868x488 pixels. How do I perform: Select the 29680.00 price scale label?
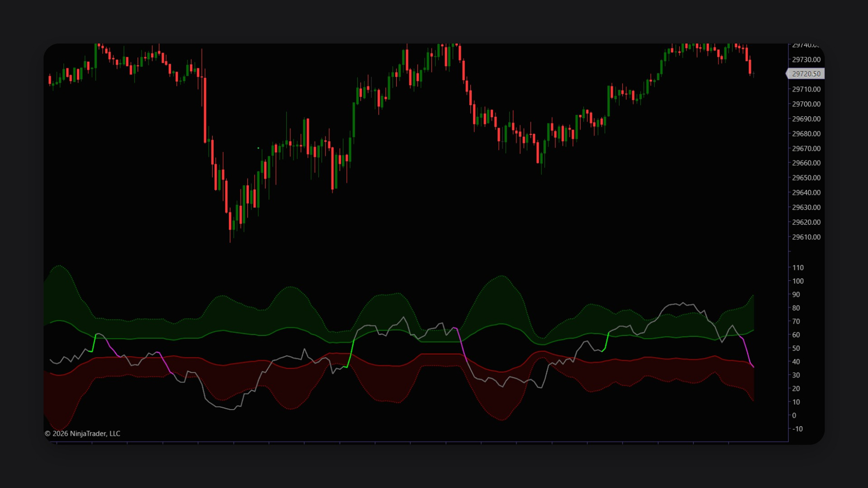[x=806, y=134]
